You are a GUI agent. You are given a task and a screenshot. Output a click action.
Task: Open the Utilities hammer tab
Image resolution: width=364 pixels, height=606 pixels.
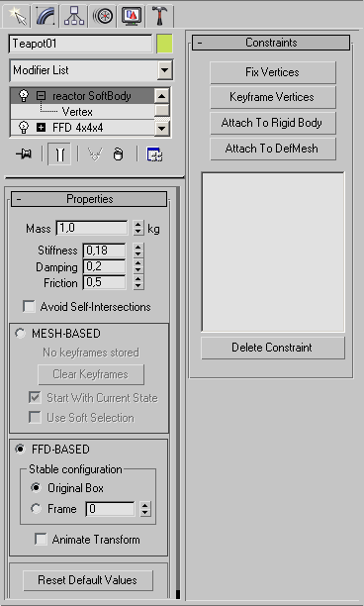[160, 16]
